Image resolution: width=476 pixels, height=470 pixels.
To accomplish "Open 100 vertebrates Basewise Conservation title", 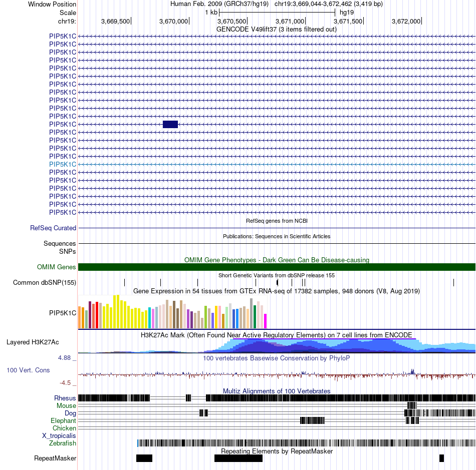I will click(x=276, y=358).
